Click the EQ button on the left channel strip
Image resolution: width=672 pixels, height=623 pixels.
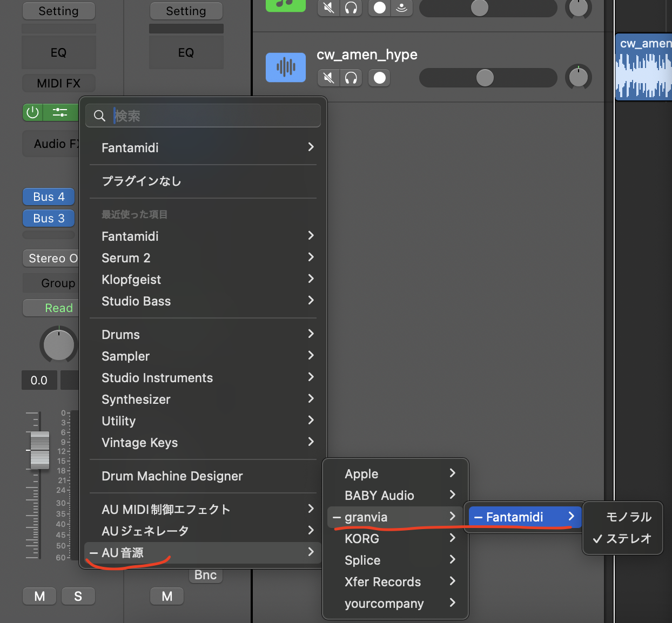tap(58, 52)
